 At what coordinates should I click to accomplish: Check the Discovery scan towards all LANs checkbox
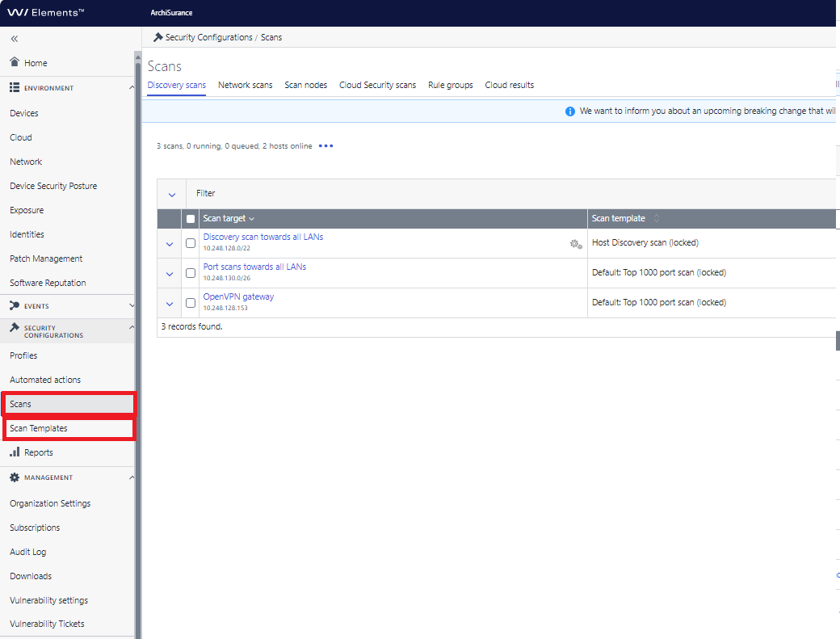point(190,243)
